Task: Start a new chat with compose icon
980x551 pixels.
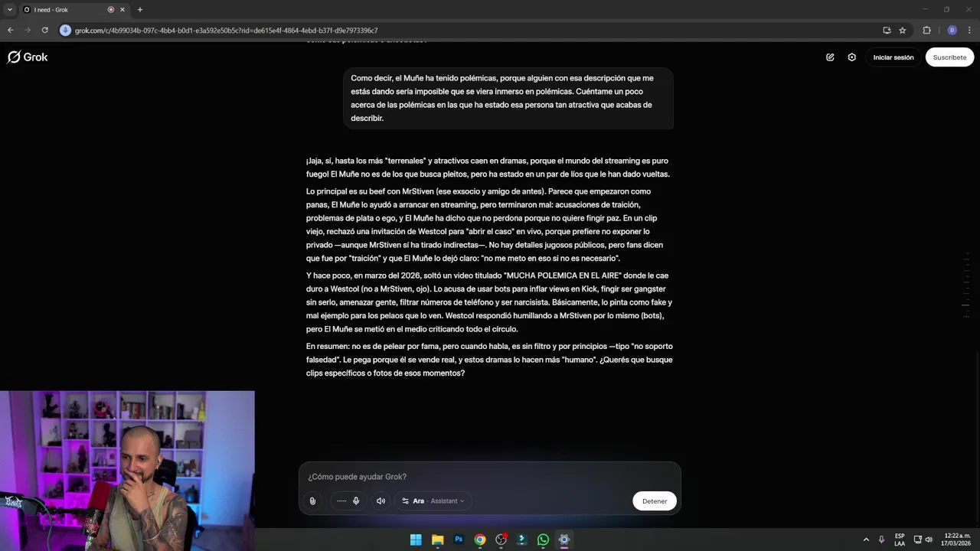Action: [830, 57]
